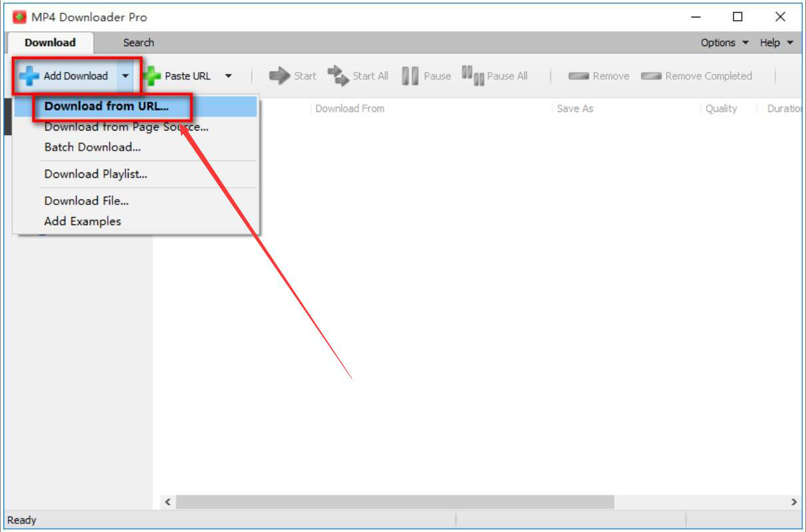This screenshot has height=532, width=806.
Task: Click the Remove icon in toolbar
Action: (579, 76)
